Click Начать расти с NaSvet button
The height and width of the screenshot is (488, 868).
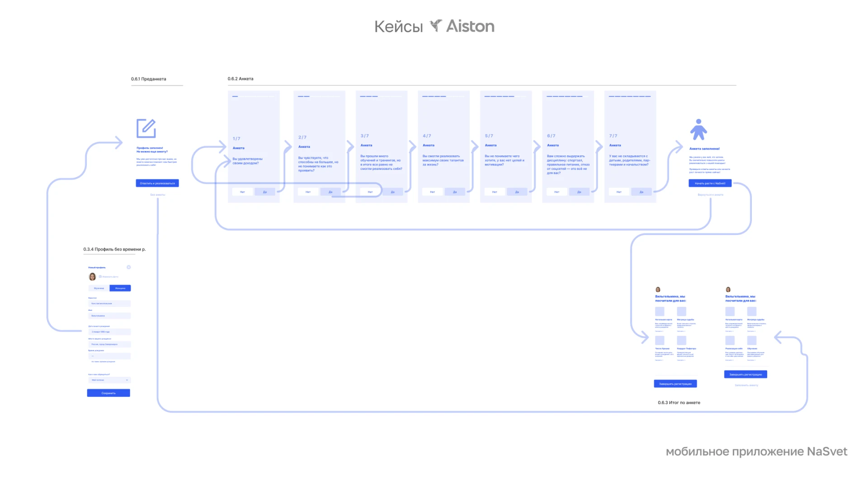point(710,183)
